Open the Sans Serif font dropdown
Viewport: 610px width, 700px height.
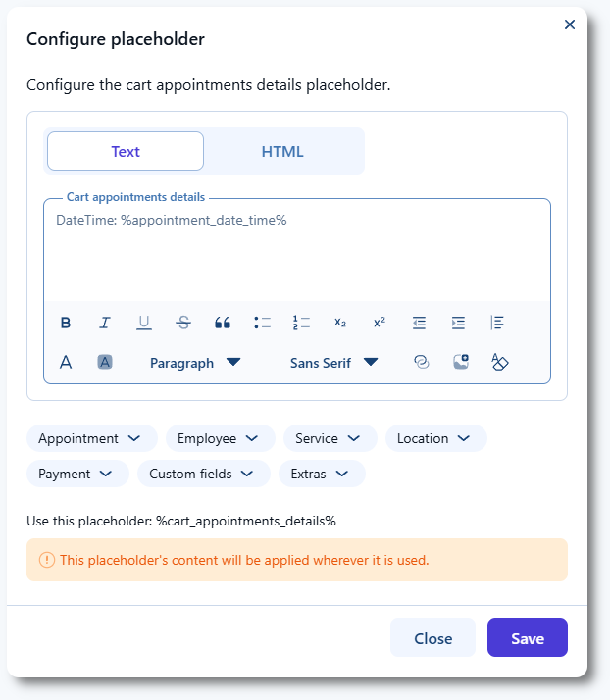pyautogui.click(x=333, y=362)
